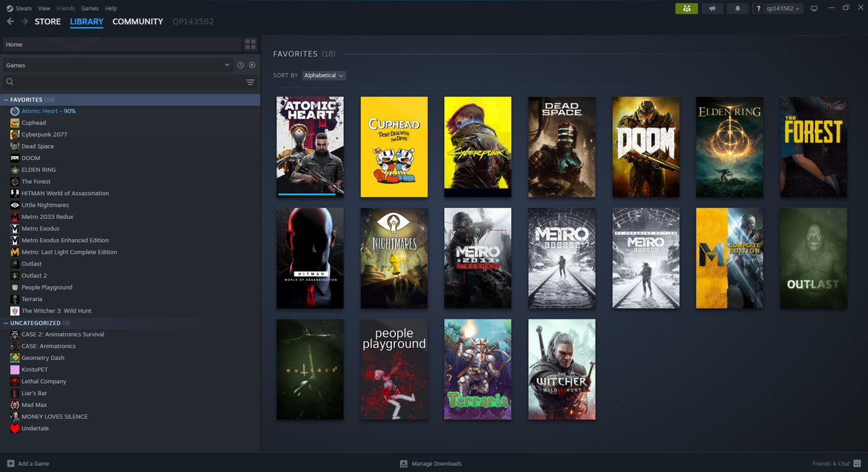Open the DOOM cover art
This screenshot has width=868, height=472.
click(x=646, y=146)
